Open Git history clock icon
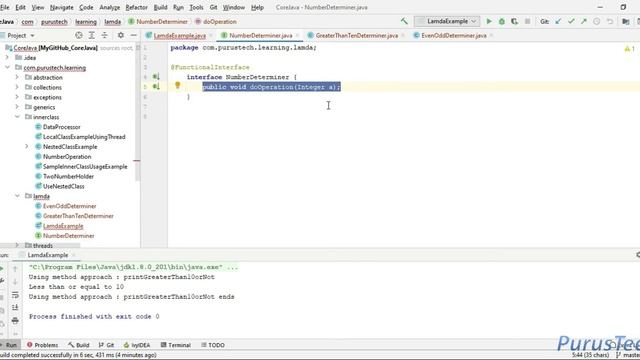 point(597,21)
